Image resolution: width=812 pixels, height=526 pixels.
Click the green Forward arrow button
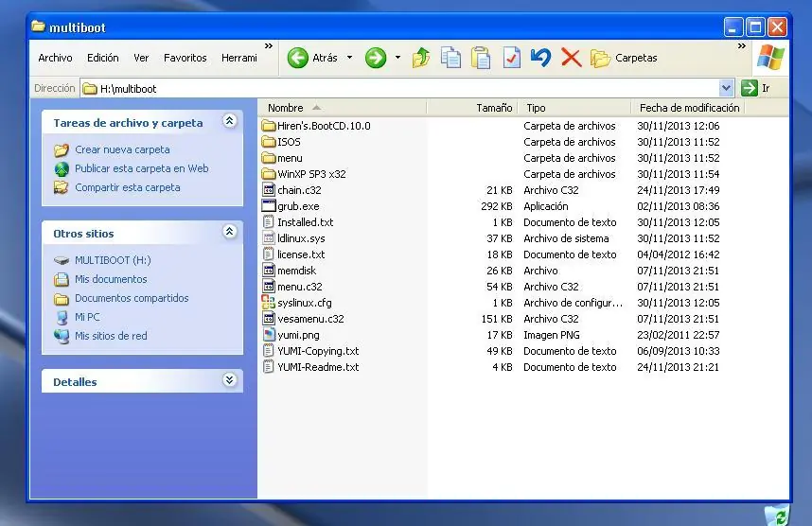point(376,58)
